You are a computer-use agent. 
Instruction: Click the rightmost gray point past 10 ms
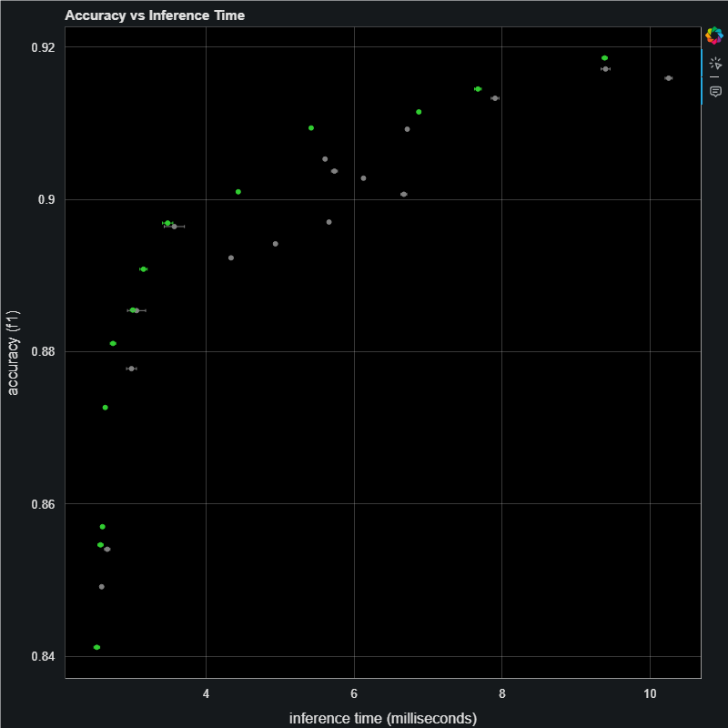[668, 78]
